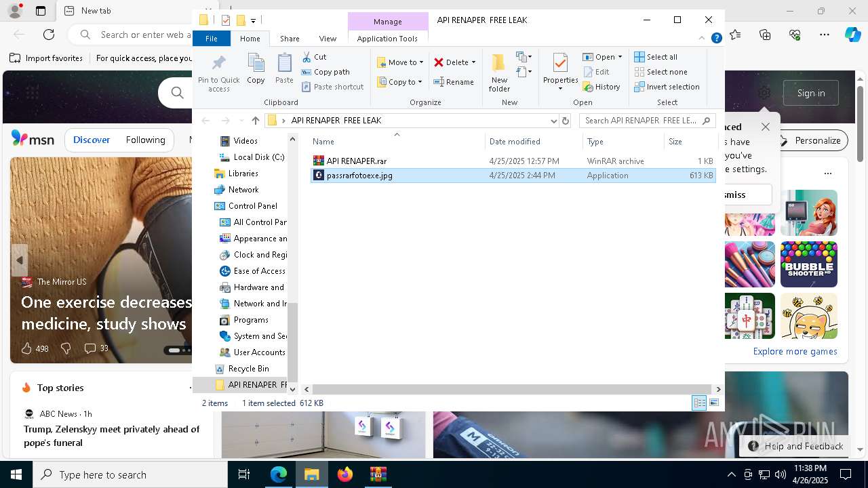Switch to the Share ribbon tab

(290, 39)
